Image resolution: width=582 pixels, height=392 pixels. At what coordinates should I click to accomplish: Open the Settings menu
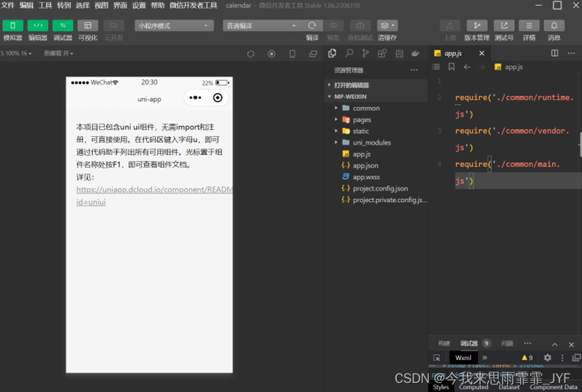(139, 6)
